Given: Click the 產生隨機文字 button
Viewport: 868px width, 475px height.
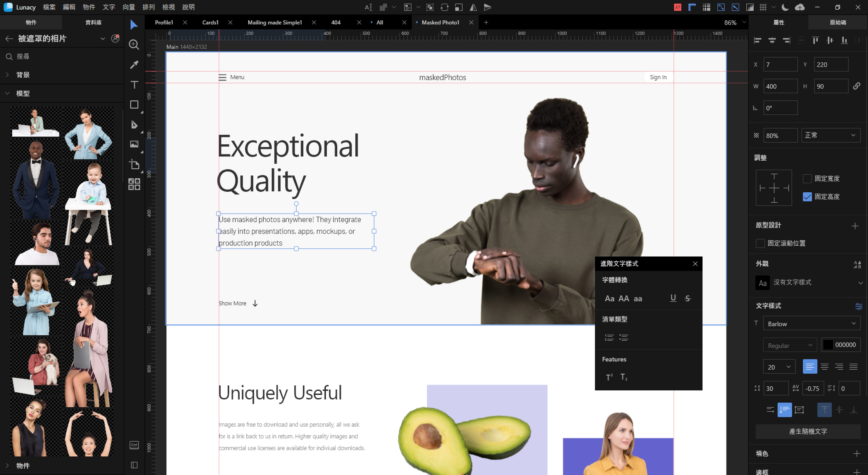Looking at the screenshot, I should (808, 431).
